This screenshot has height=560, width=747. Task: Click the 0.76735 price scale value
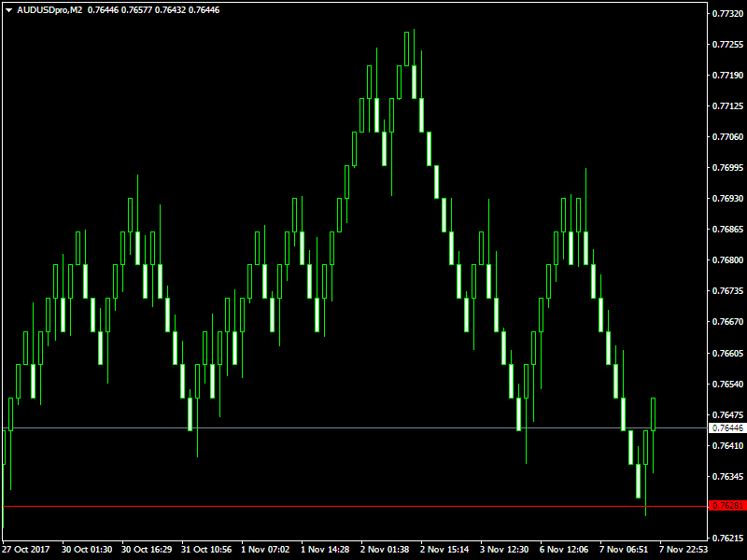pos(727,291)
